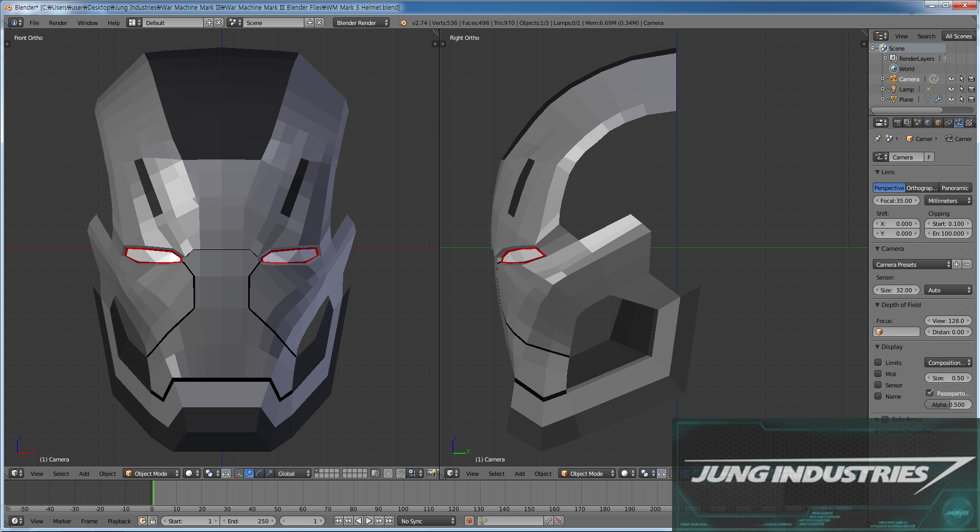
Task: Enable the Sensor display checkbox
Action: pyautogui.click(x=878, y=385)
